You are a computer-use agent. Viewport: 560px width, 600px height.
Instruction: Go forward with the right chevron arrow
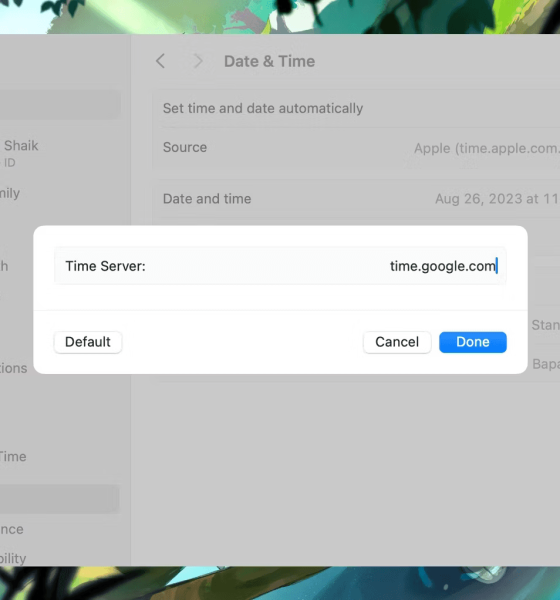(x=198, y=61)
